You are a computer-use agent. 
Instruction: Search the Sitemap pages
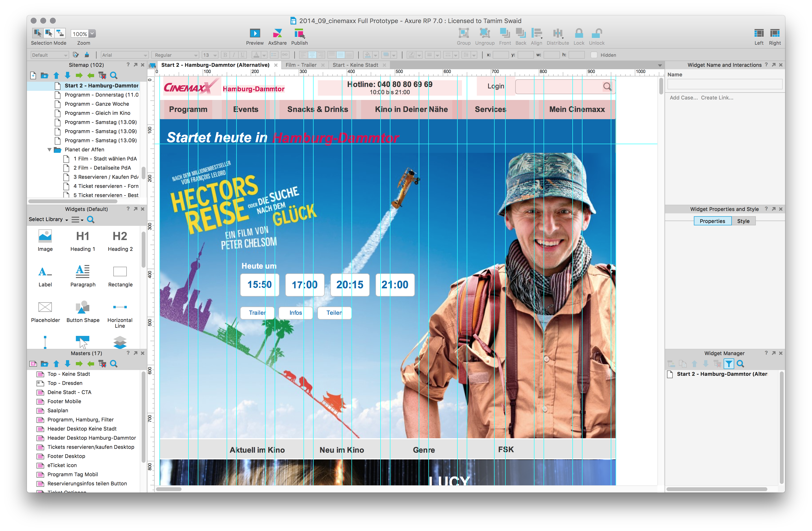[114, 75]
